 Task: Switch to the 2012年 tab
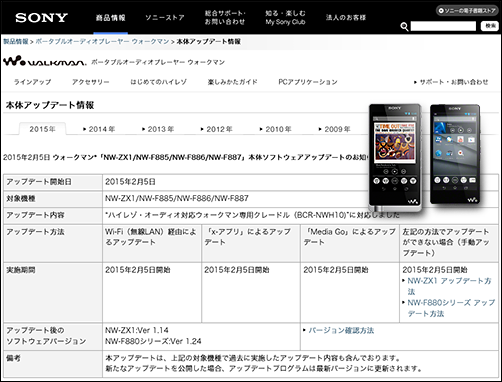point(217,129)
